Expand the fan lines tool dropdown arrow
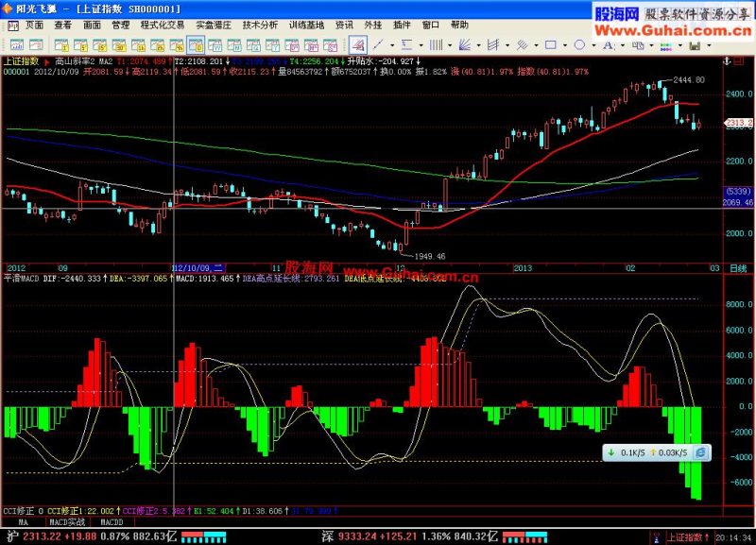 478,45
